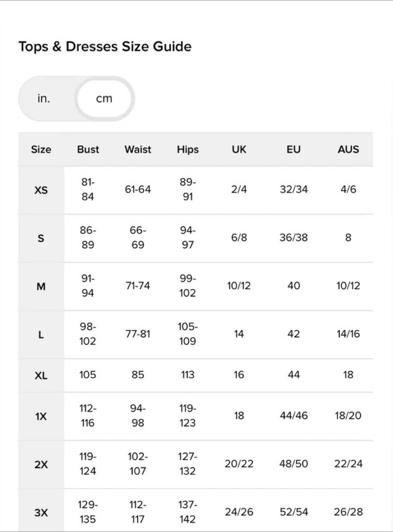
Task: Select the M size row label
Action: click(41, 286)
